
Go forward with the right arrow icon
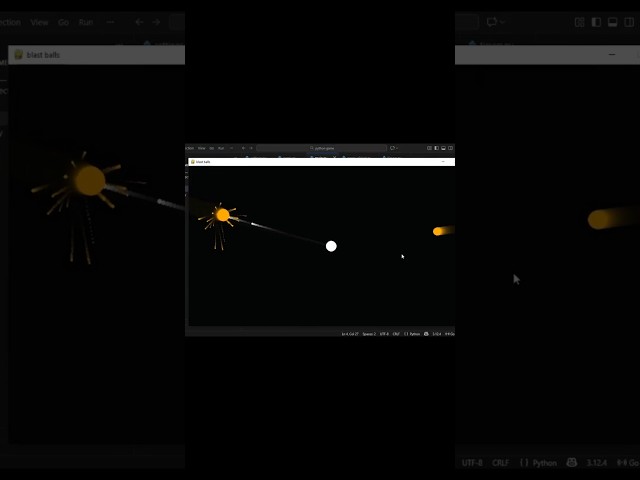(x=251, y=148)
